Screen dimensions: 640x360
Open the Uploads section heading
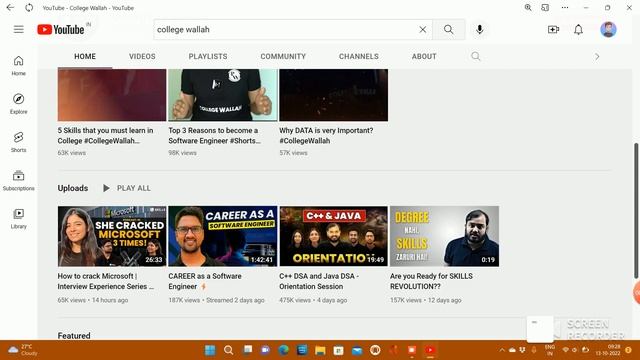[x=73, y=188]
